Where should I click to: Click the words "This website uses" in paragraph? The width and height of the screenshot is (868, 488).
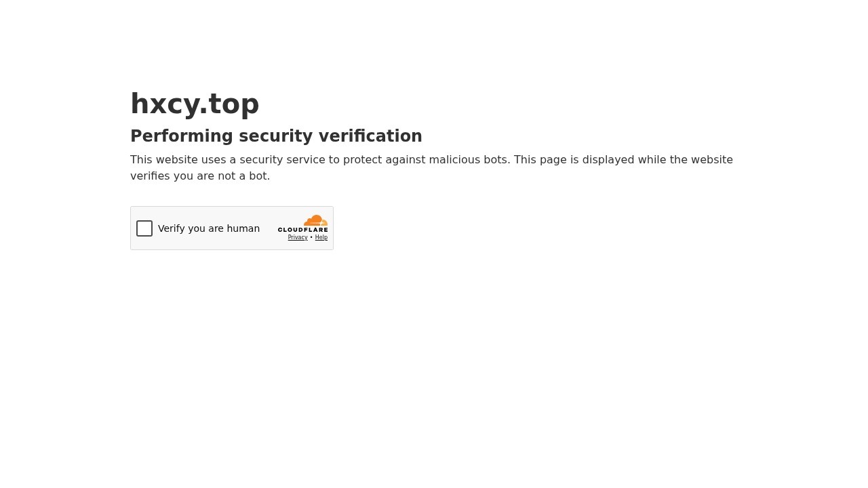pos(178,160)
